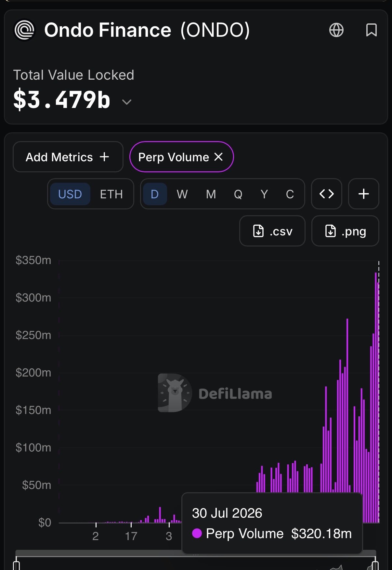Open the website globe icon
The height and width of the screenshot is (570, 392).
pyautogui.click(x=336, y=30)
